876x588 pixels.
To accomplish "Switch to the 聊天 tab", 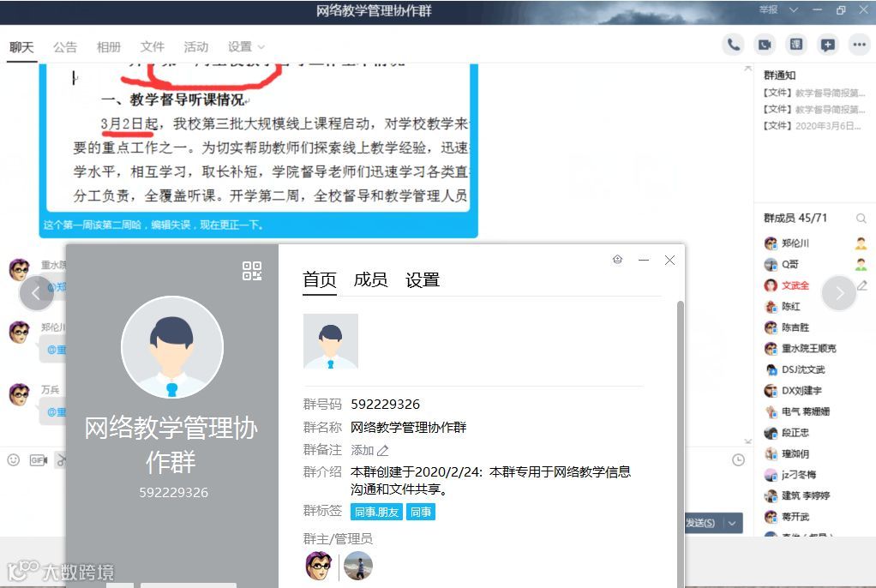I will 21,47.
